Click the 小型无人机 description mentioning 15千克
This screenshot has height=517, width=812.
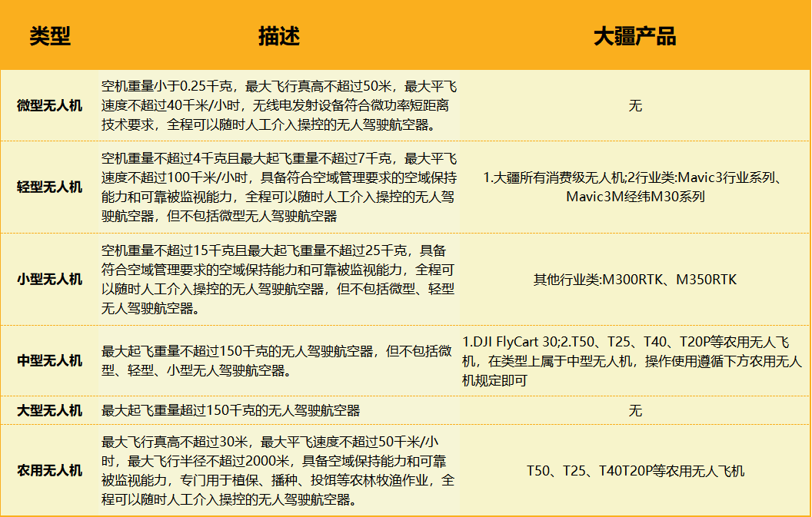tap(278, 279)
